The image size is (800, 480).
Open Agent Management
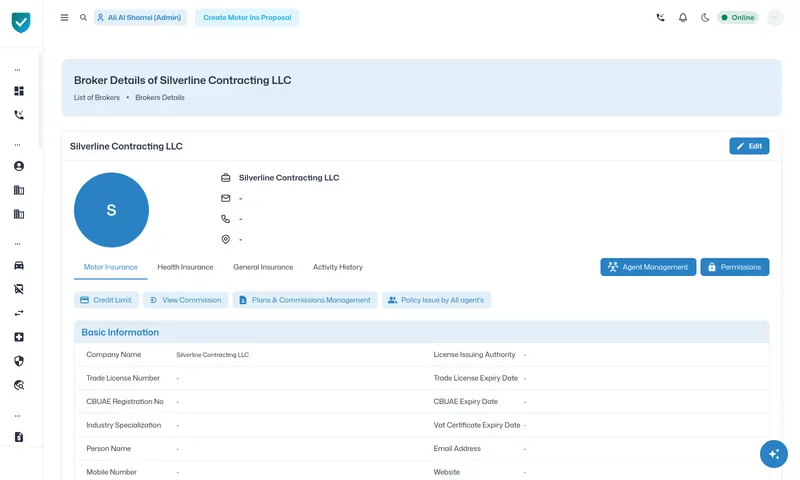[x=648, y=267]
